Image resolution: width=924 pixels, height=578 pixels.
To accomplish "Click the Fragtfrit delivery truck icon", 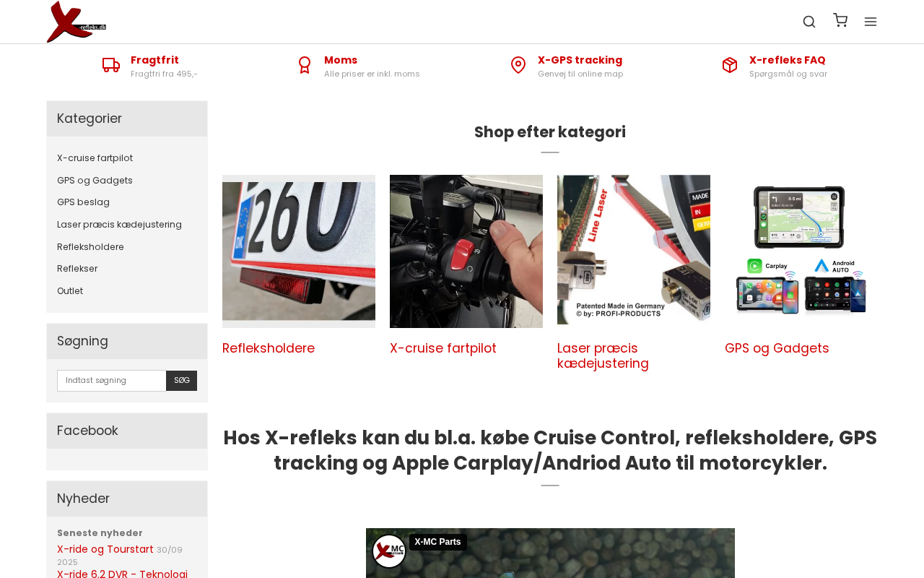I will pyautogui.click(x=111, y=65).
